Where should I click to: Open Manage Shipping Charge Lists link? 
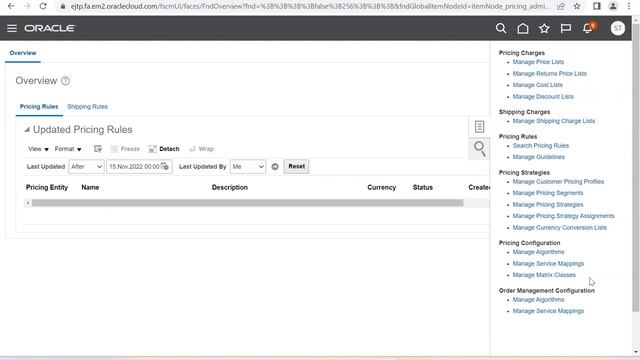pyautogui.click(x=553, y=121)
